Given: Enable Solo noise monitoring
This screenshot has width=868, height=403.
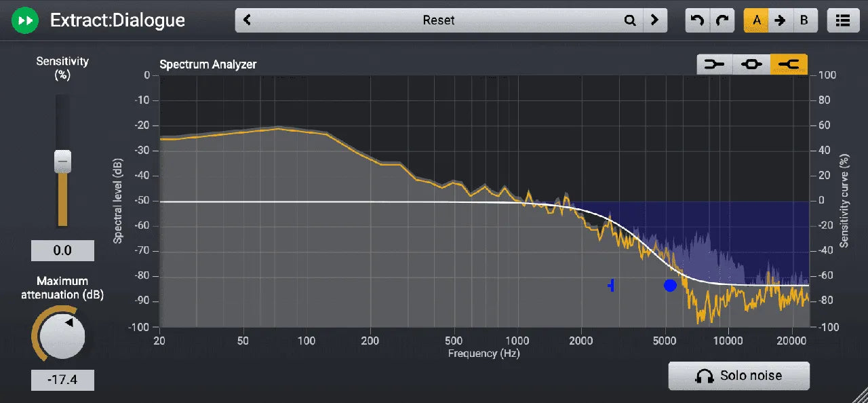Looking at the screenshot, I should pyautogui.click(x=739, y=375).
